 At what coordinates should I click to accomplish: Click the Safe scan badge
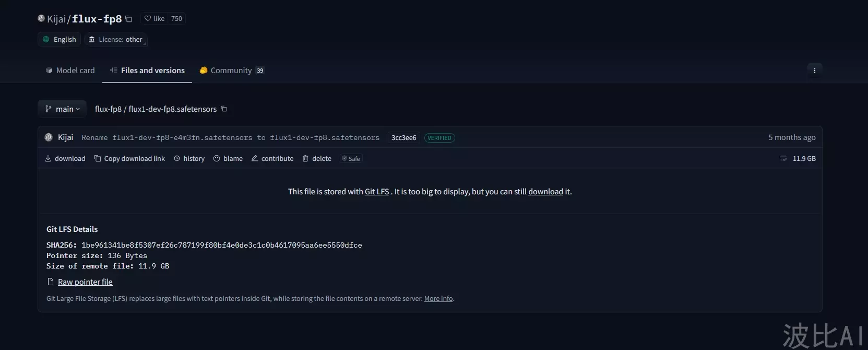351,158
